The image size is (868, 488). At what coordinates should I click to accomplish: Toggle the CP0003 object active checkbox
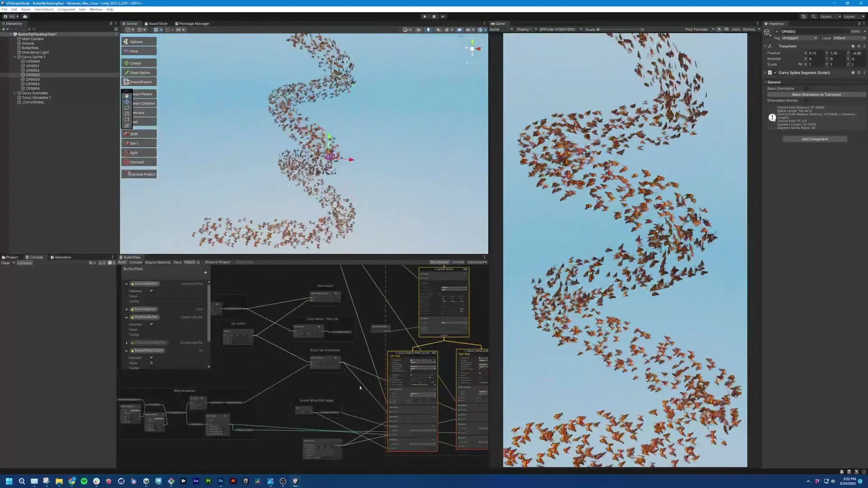777,32
